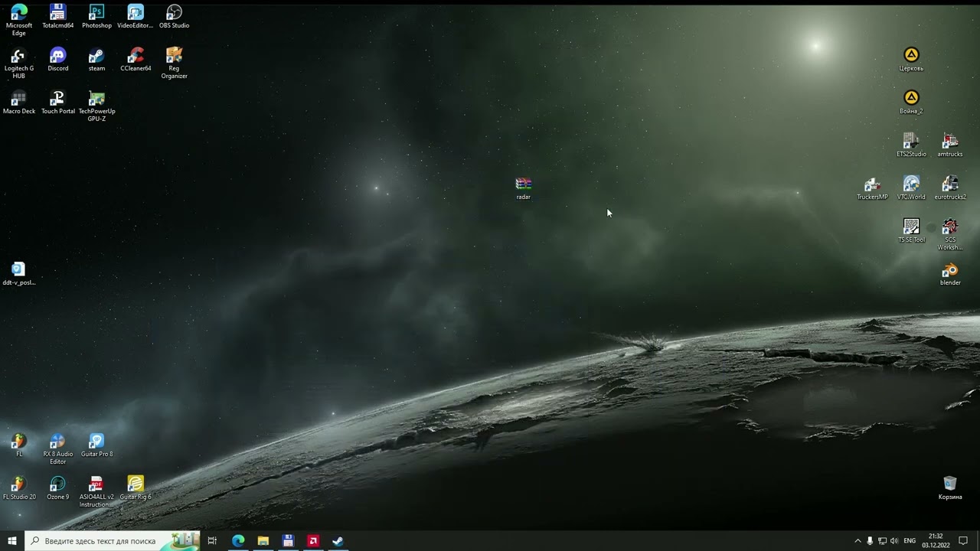Screen dimensions: 980x551
Task: Open the notification action center
Action: tap(964, 541)
